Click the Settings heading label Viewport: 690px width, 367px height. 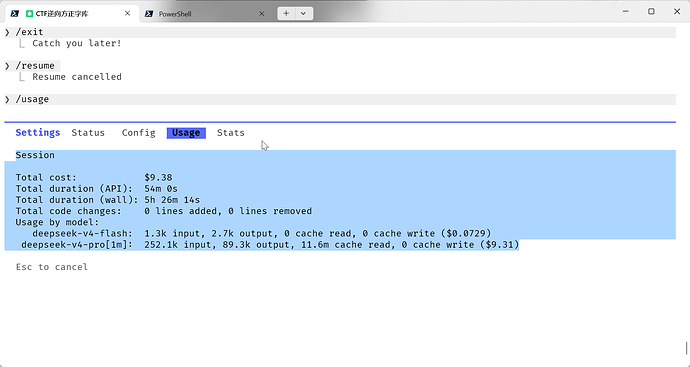point(38,133)
